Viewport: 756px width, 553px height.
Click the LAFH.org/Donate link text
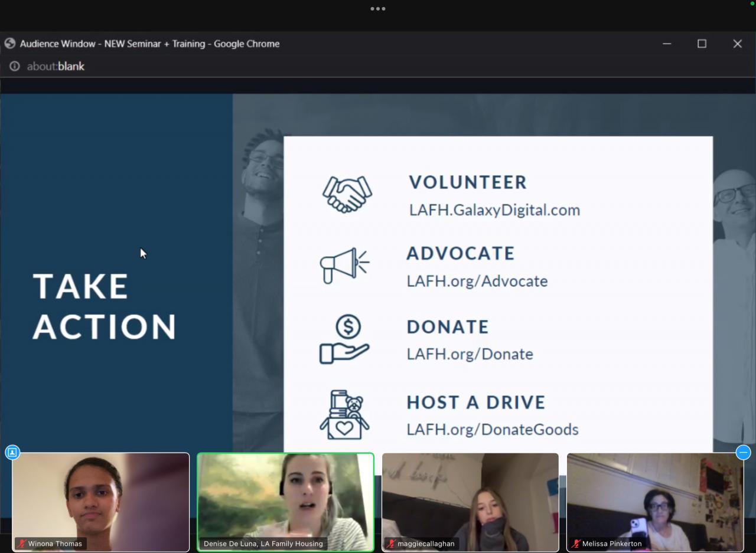pyautogui.click(x=470, y=354)
